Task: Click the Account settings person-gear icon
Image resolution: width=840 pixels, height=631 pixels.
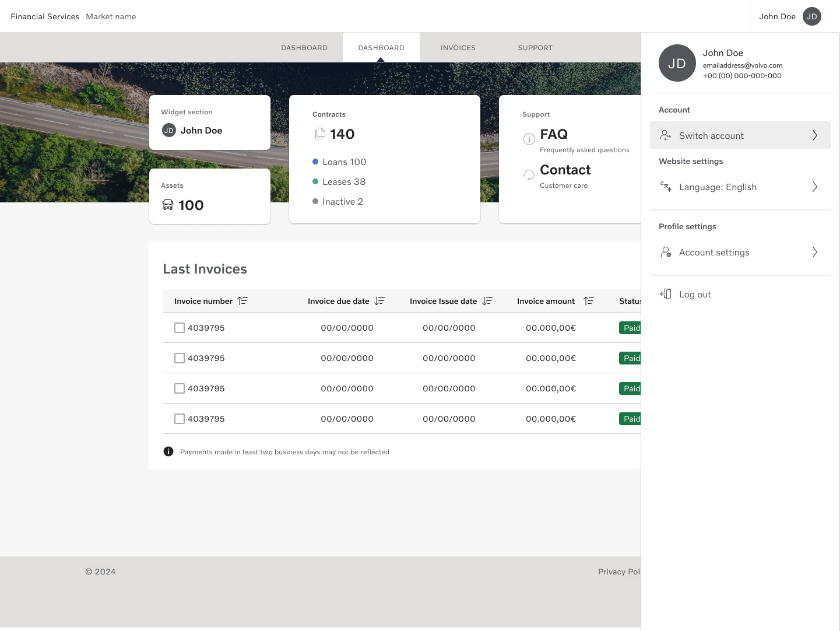Action: click(665, 252)
